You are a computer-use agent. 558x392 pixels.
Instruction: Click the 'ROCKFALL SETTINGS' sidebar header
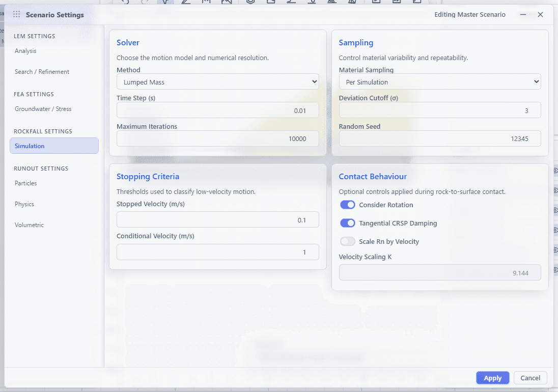pos(43,132)
